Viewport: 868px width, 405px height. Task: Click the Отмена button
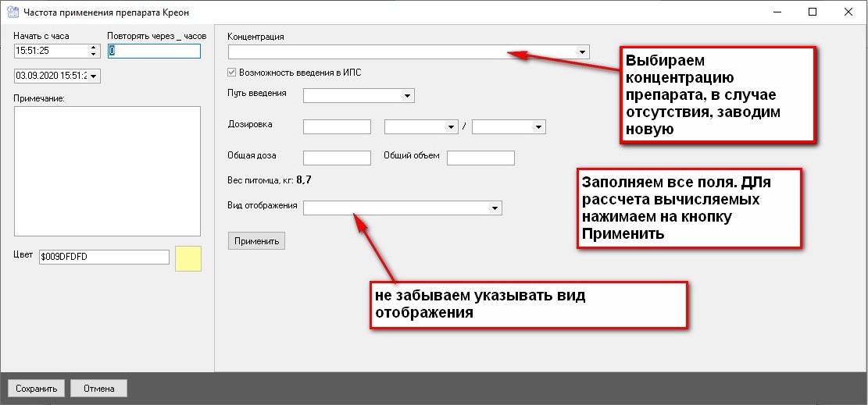(x=98, y=389)
